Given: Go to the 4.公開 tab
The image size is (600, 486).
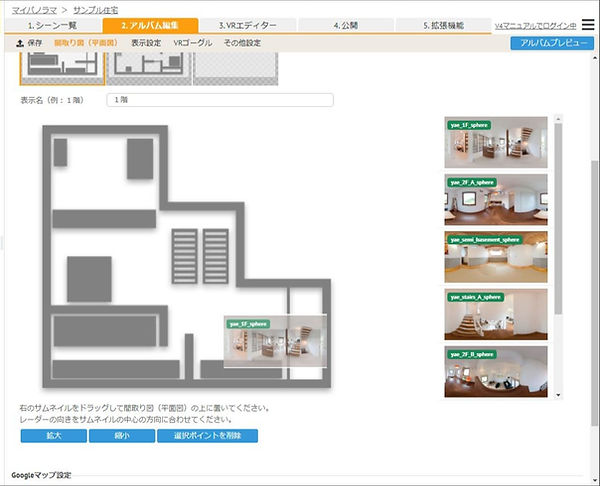Looking at the screenshot, I should point(346,25).
